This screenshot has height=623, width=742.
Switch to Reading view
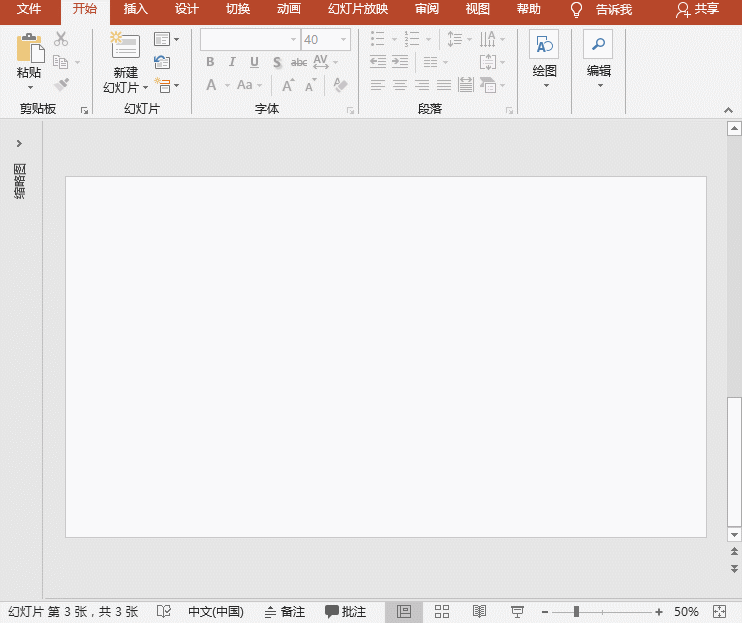(x=479, y=612)
